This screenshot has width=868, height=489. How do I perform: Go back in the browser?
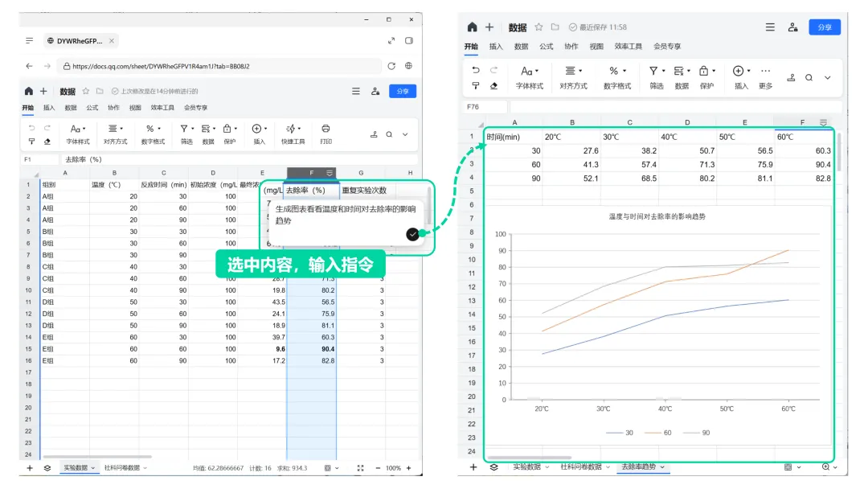click(x=30, y=66)
